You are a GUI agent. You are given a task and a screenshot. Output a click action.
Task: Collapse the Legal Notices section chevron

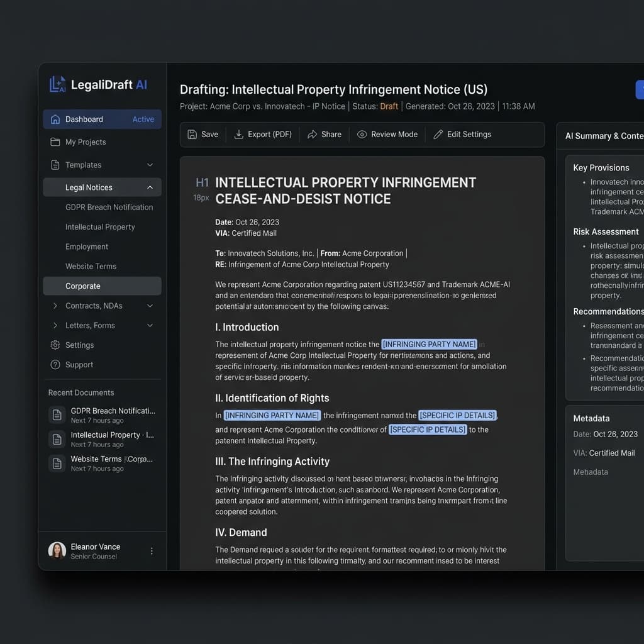click(150, 187)
